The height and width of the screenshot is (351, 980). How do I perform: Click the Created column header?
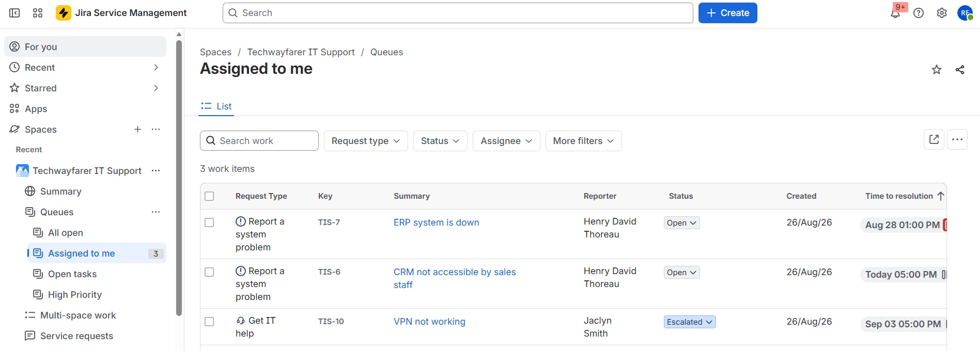click(x=801, y=196)
